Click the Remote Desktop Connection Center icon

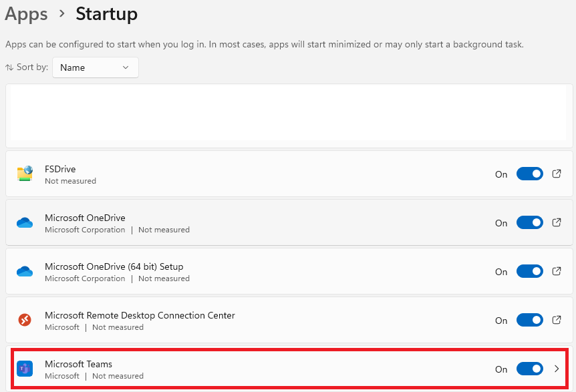click(x=25, y=320)
